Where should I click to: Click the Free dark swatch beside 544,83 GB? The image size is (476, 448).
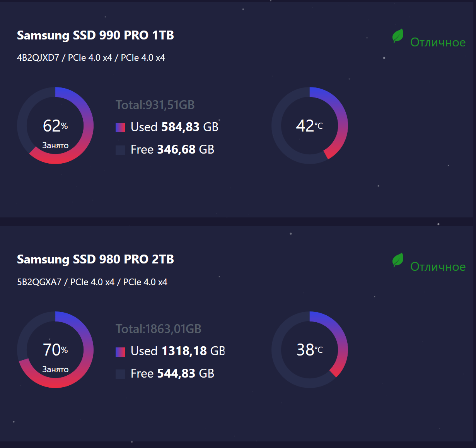[120, 374]
